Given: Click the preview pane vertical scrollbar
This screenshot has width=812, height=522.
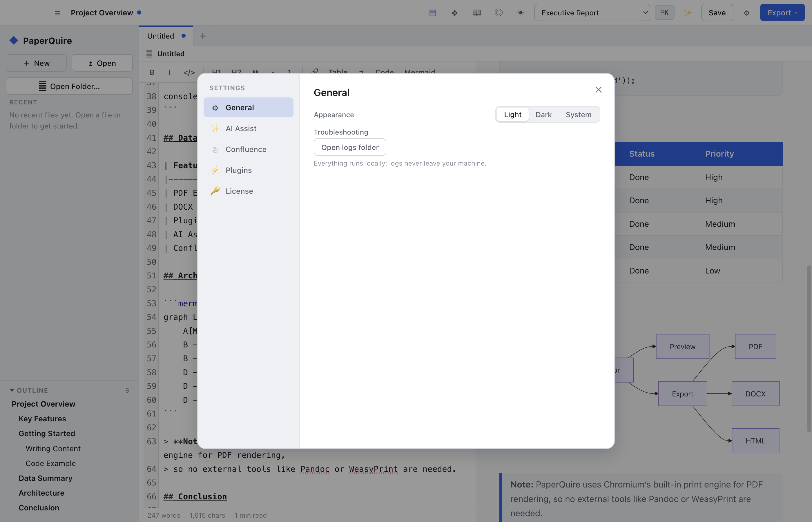Looking at the screenshot, I should (809, 349).
